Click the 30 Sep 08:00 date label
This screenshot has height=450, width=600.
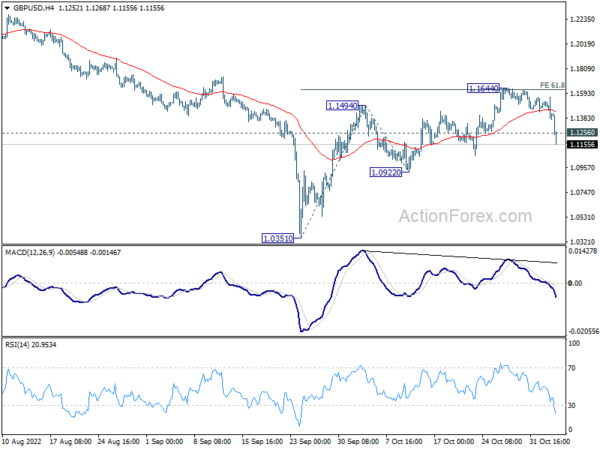(x=358, y=442)
